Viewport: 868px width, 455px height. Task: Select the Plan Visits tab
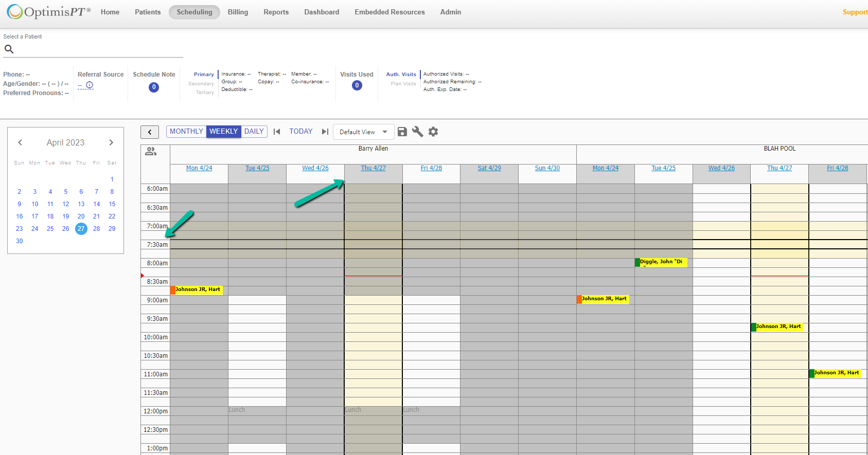(x=403, y=84)
